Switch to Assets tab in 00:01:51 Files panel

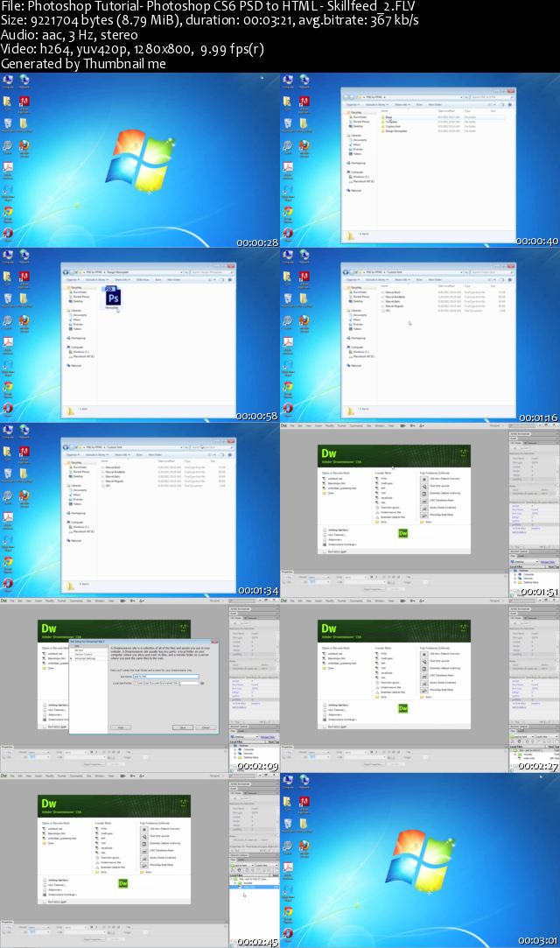521,556
